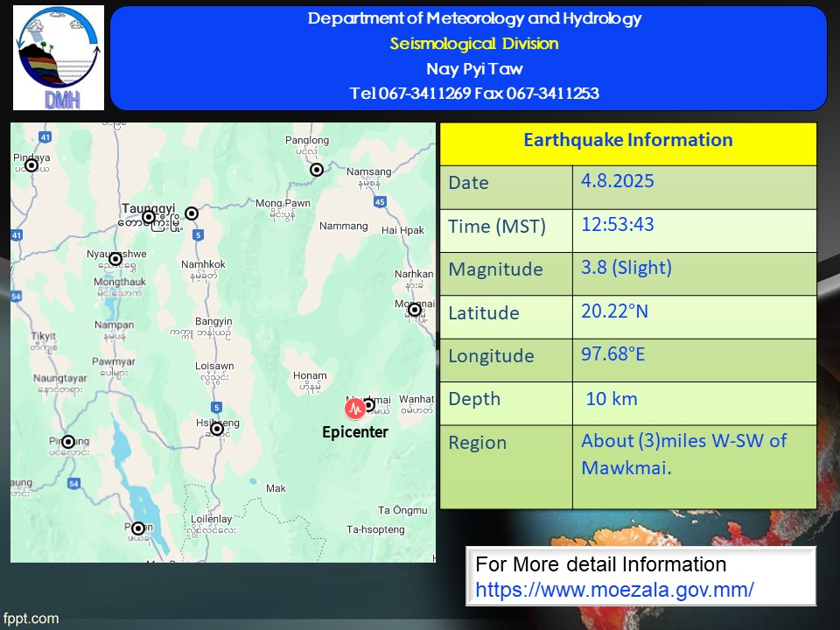The image size is (840, 630).
Task: Select the Pindaya town marker on the map
Action: point(31,164)
